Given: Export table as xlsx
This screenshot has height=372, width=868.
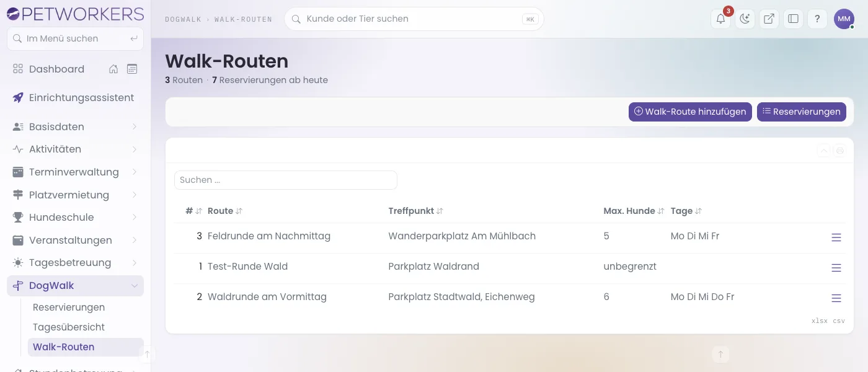Looking at the screenshot, I should (x=820, y=321).
